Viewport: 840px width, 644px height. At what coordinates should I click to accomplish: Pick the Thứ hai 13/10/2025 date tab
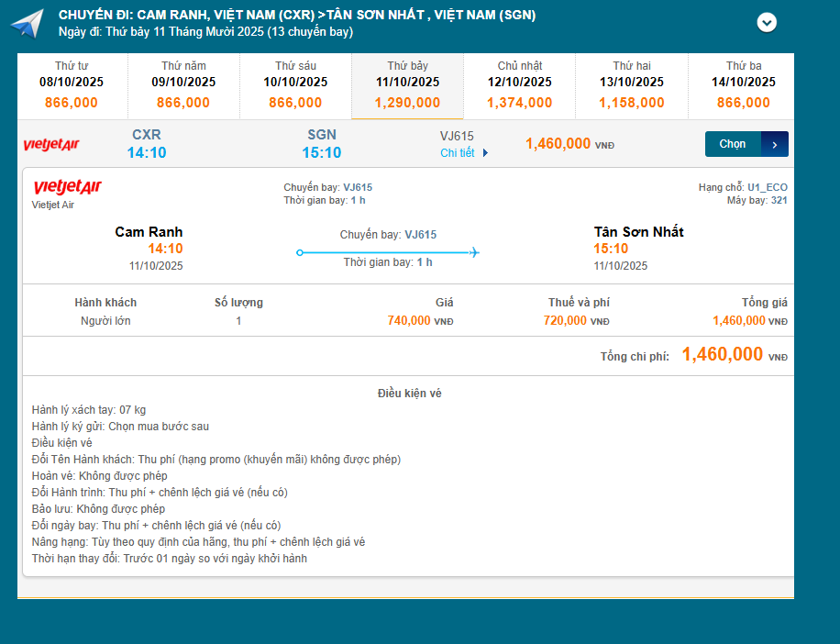click(631, 85)
